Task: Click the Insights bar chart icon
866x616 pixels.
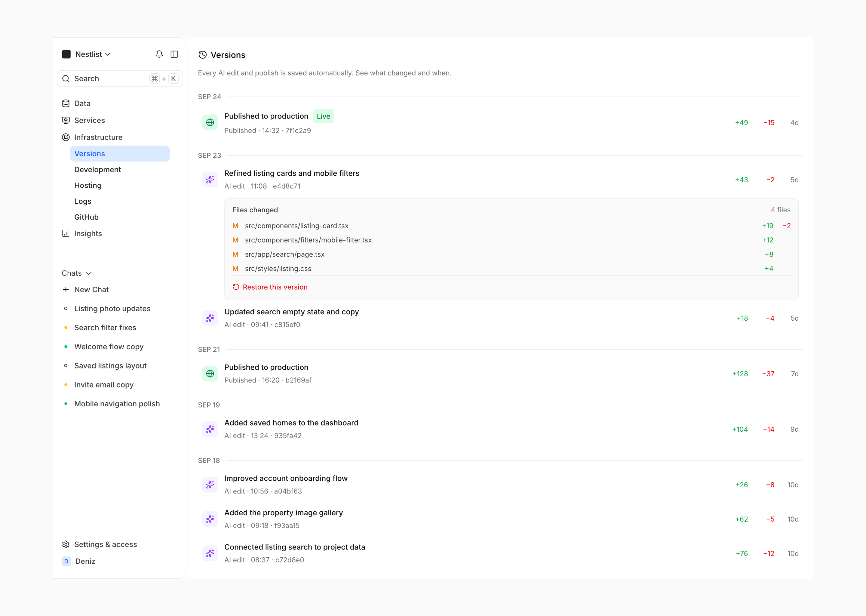Action: pos(66,233)
